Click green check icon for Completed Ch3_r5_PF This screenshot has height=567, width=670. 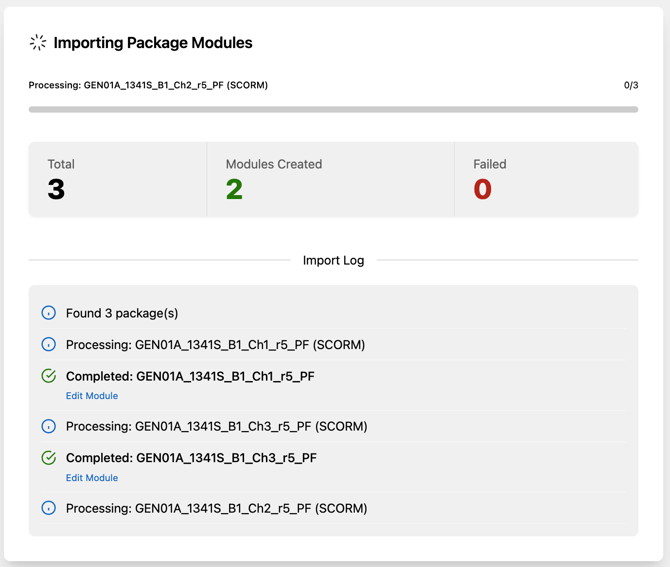[49, 458]
